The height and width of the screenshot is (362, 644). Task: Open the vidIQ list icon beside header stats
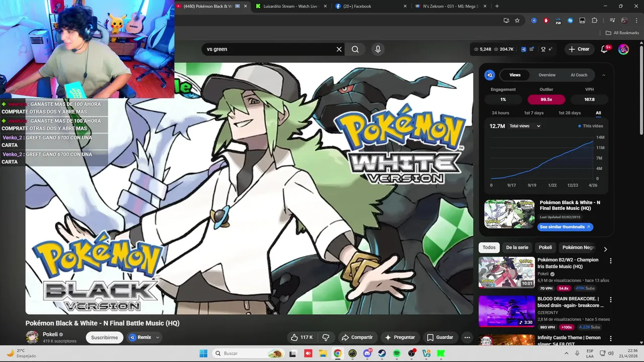point(531,49)
